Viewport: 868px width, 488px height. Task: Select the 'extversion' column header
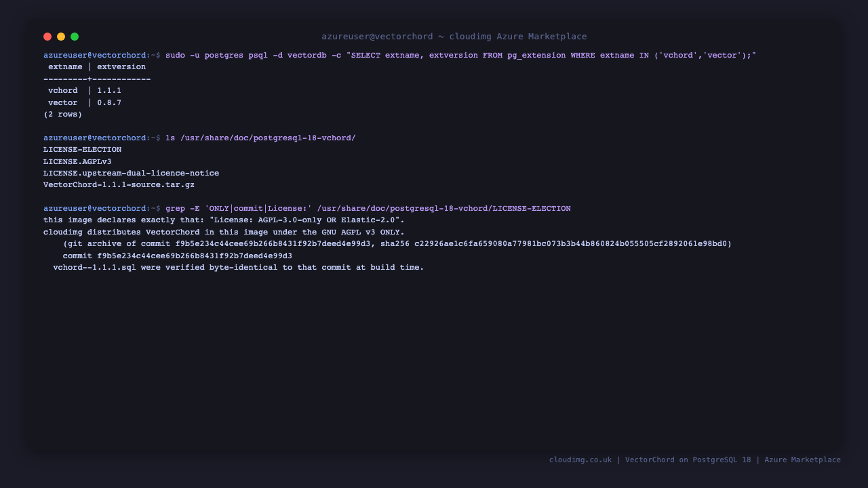[x=121, y=67]
